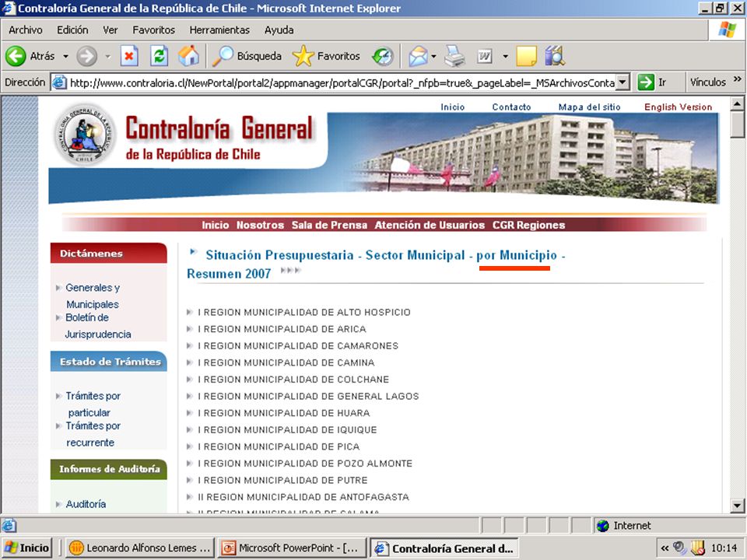Expand the Generales y Municipales arrow
The width and height of the screenshot is (747, 560).
tap(58, 288)
